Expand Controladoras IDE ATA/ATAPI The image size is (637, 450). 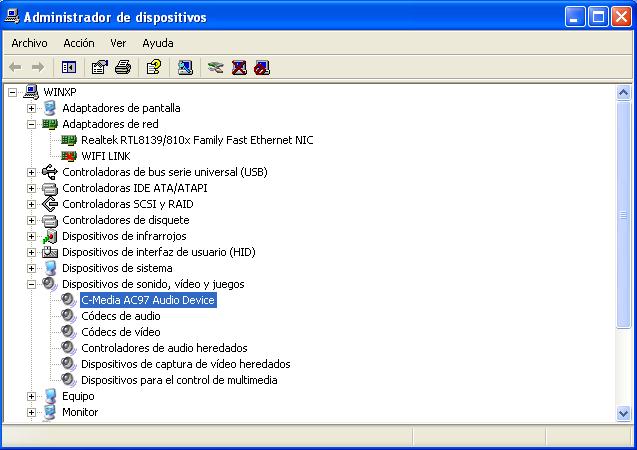(31, 188)
